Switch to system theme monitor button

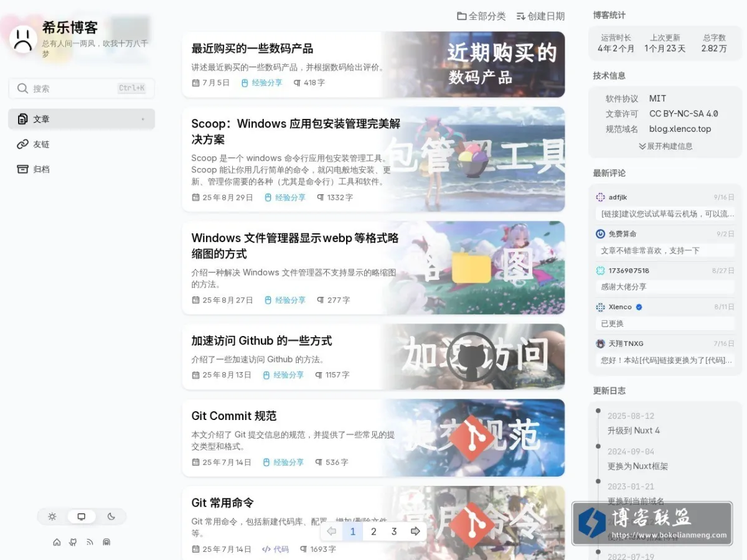(x=82, y=516)
